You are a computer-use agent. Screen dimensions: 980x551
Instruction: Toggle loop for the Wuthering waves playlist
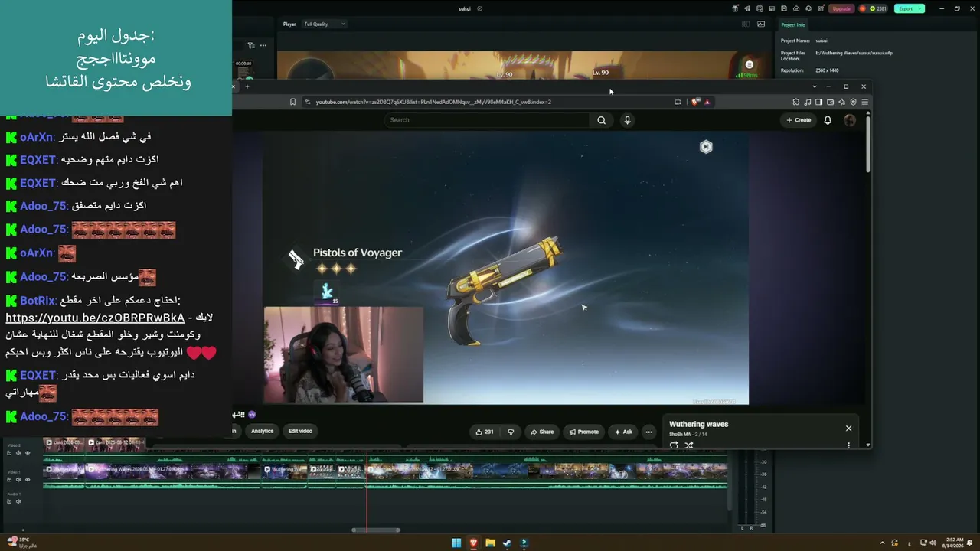(674, 445)
